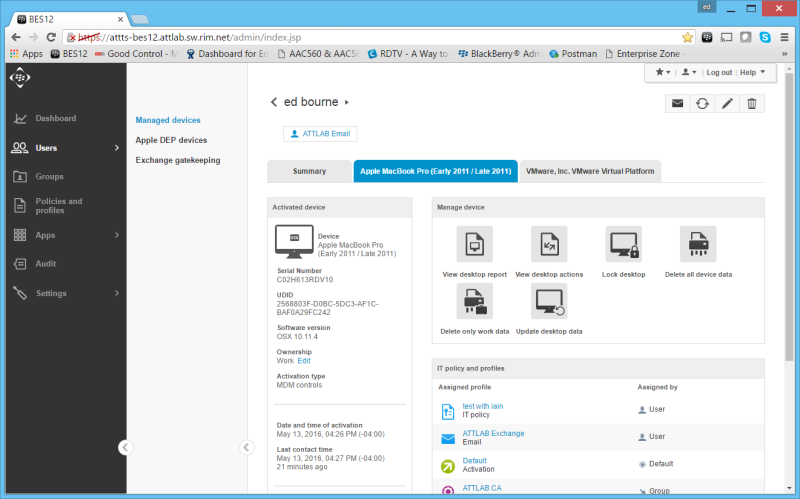Open ATTLAB Exchange email profile
800x499 pixels.
pos(493,433)
